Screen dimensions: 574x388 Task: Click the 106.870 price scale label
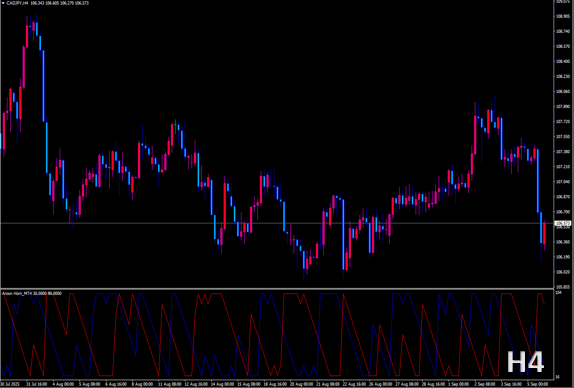tap(563, 197)
